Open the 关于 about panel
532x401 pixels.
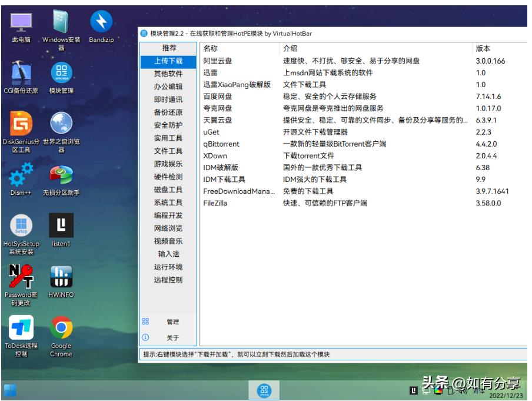point(171,339)
